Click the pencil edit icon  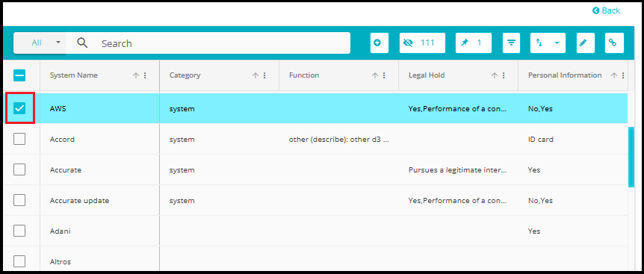coord(585,43)
